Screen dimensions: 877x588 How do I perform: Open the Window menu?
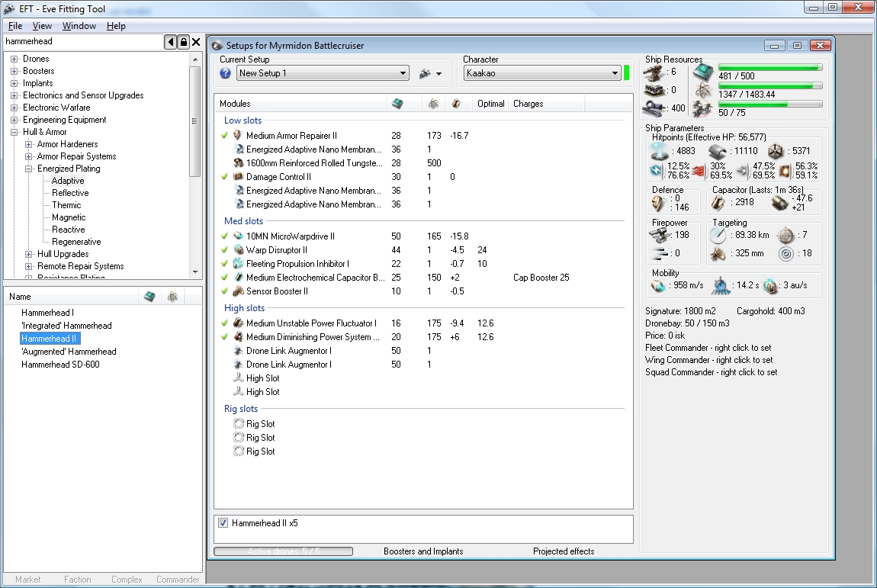79,26
